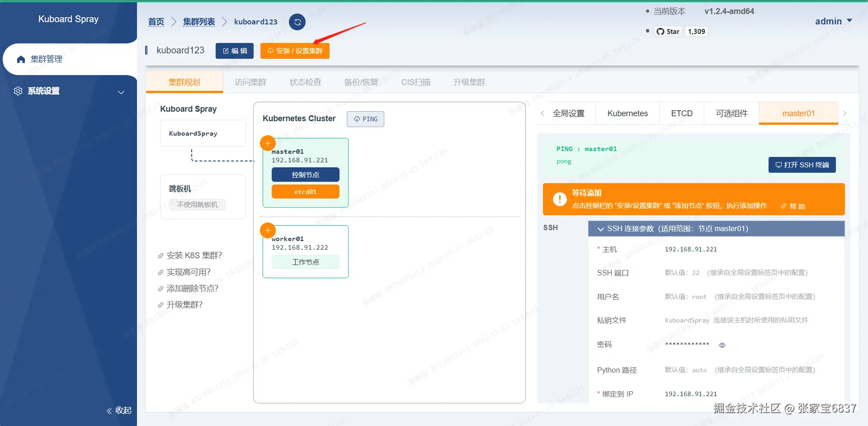Screen dimensions: 868x426
Task: Switch to the CIS扫描 tab
Action: [x=416, y=82]
